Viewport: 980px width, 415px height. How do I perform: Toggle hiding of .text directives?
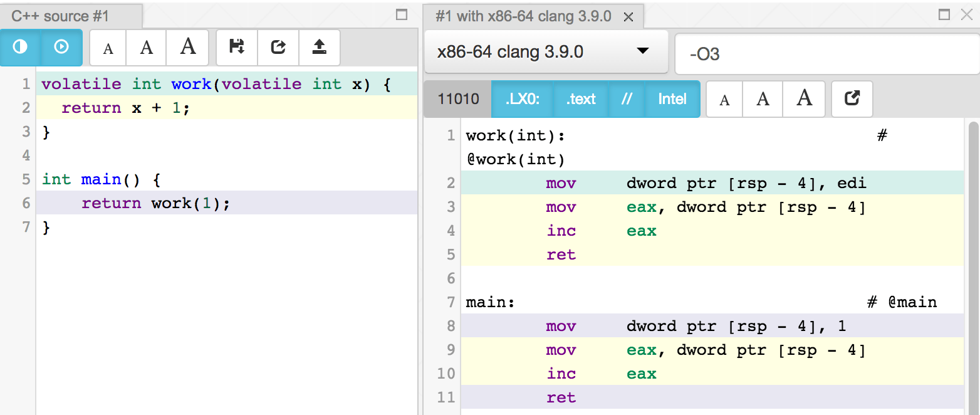[580, 98]
